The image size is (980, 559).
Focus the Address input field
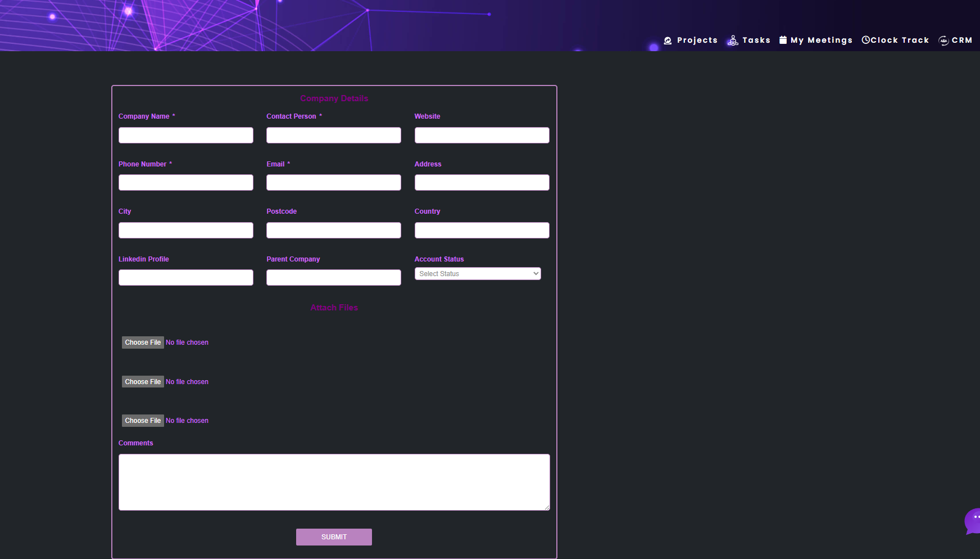482,183
